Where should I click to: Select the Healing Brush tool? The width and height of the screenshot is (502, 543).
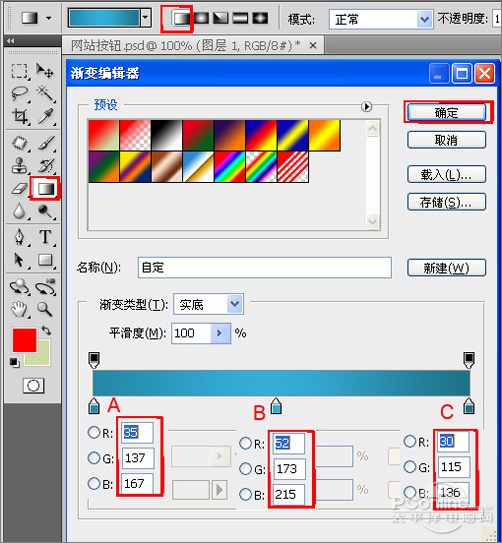20,143
